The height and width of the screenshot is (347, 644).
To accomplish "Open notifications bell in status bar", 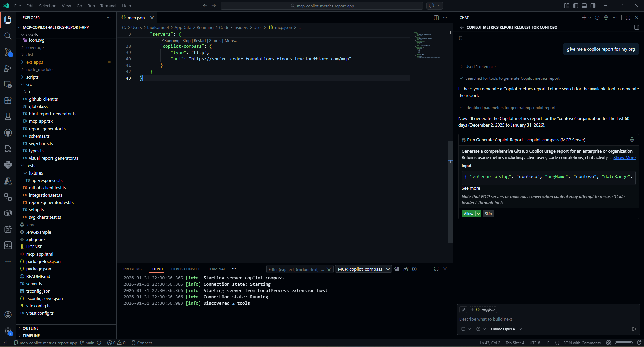I will (x=639, y=343).
